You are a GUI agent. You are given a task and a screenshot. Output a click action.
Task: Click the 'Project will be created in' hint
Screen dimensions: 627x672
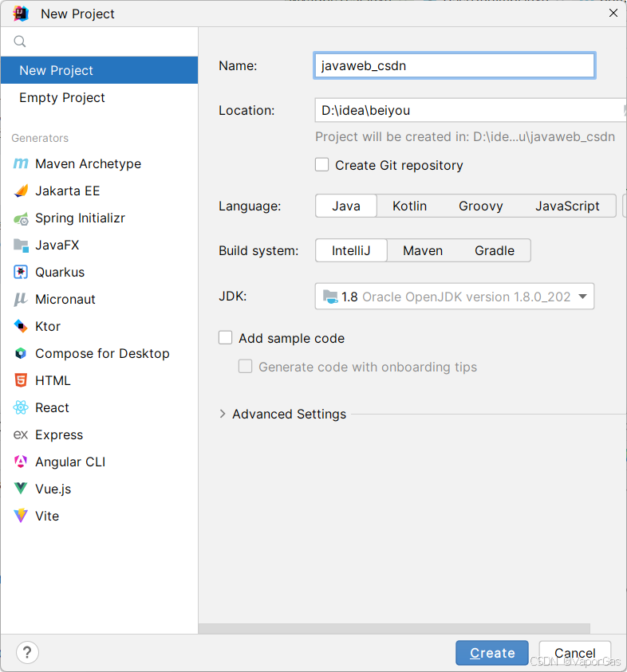click(465, 137)
